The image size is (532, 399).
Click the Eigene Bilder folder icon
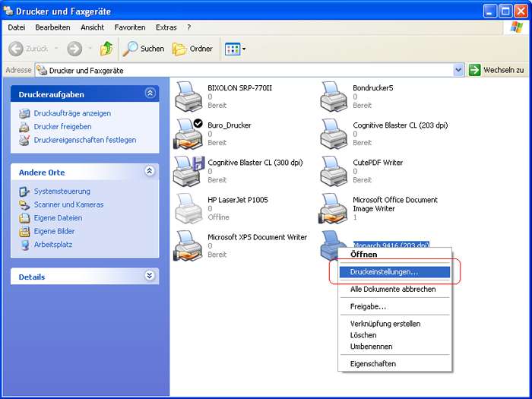[24, 231]
